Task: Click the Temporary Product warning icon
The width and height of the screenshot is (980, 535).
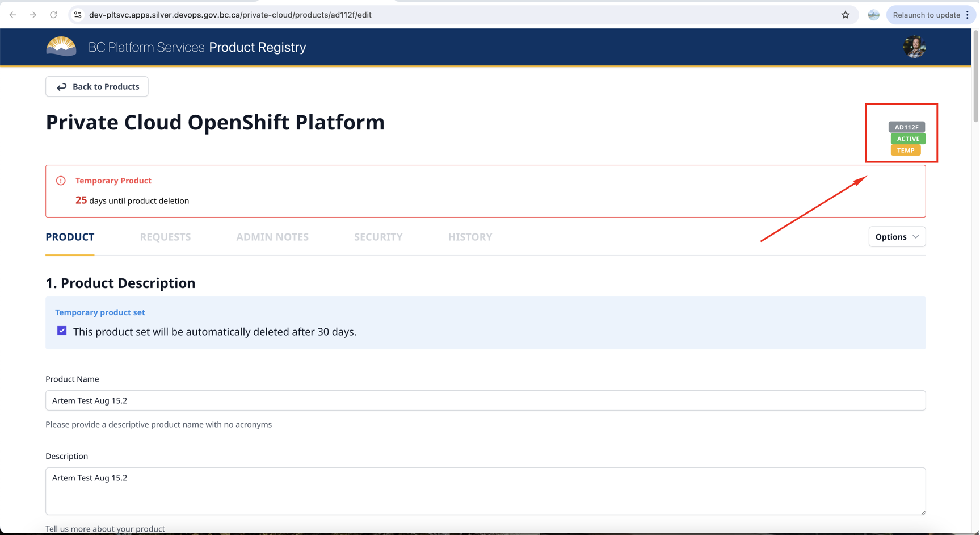Action: click(61, 181)
